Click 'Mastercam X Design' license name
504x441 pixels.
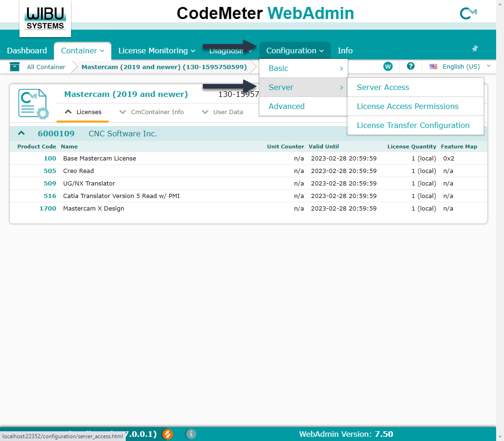click(x=94, y=209)
